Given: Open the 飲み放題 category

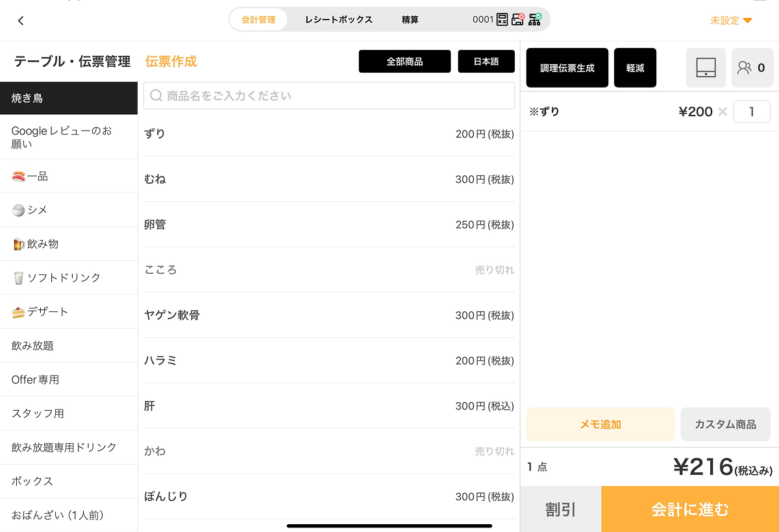Looking at the screenshot, I should (69, 346).
